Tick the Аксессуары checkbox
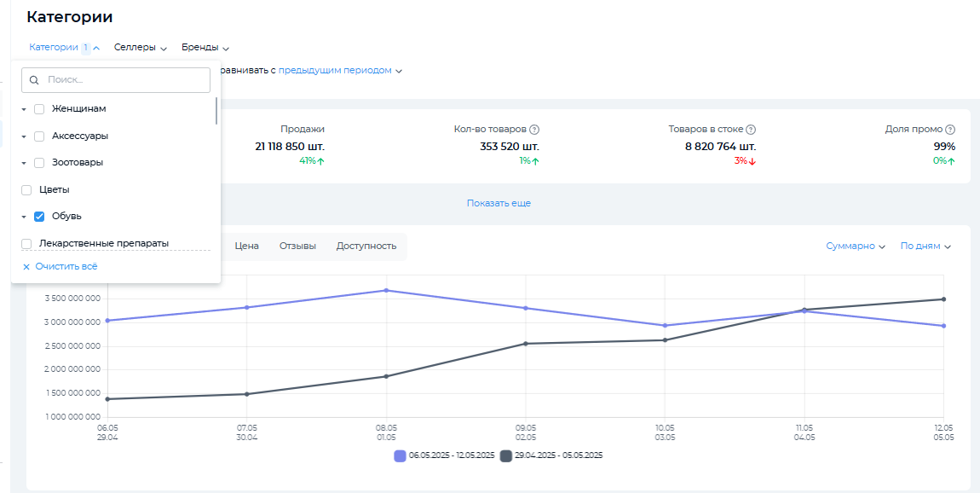Image resolution: width=980 pixels, height=493 pixels. point(39,136)
